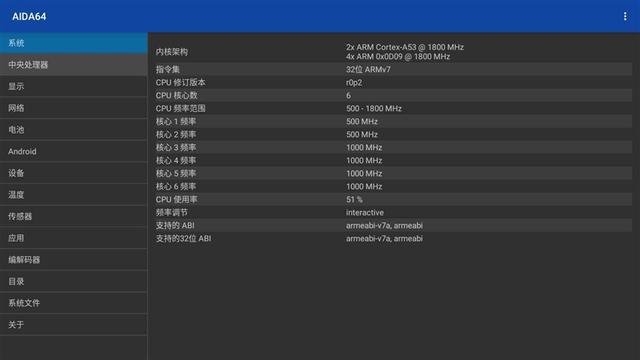
Task: Select the 支持的32位 ABI row label
Action: 183,238
